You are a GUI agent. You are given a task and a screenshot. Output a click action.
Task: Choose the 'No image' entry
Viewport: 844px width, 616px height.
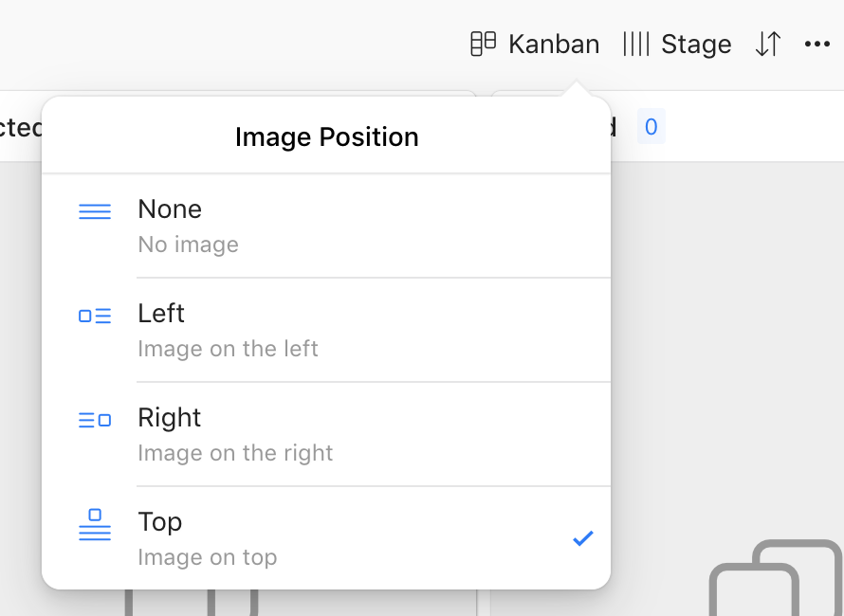[x=188, y=245]
